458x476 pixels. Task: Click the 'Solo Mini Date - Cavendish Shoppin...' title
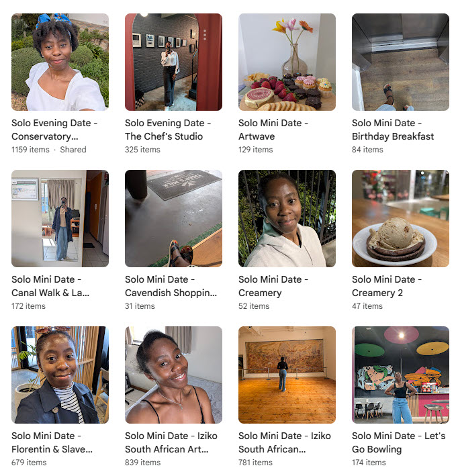tap(171, 286)
